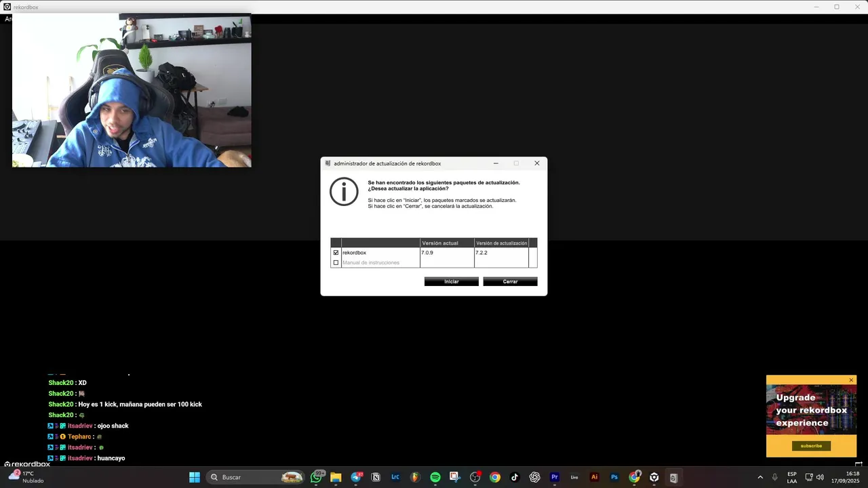This screenshot has width=868, height=488.
Task: Select the 7.0.9 current version cell
Action: pos(447,253)
